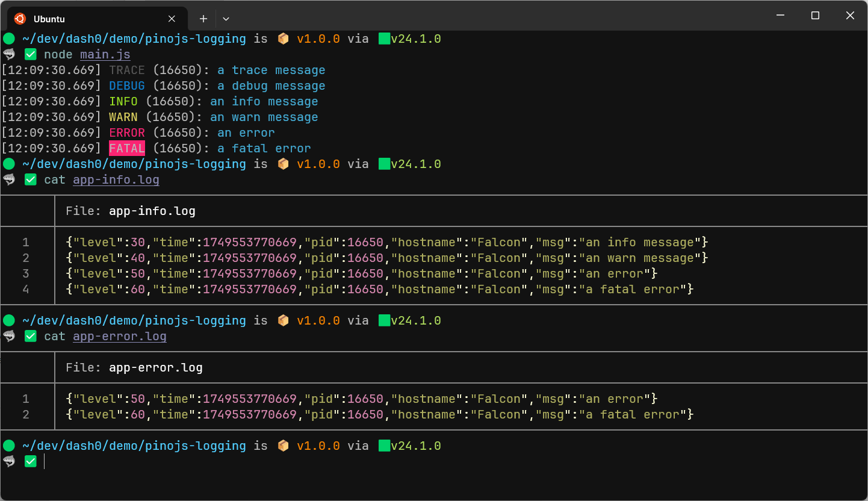Click package box icon on first prompt line
868x501 pixels.
pos(283,39)
